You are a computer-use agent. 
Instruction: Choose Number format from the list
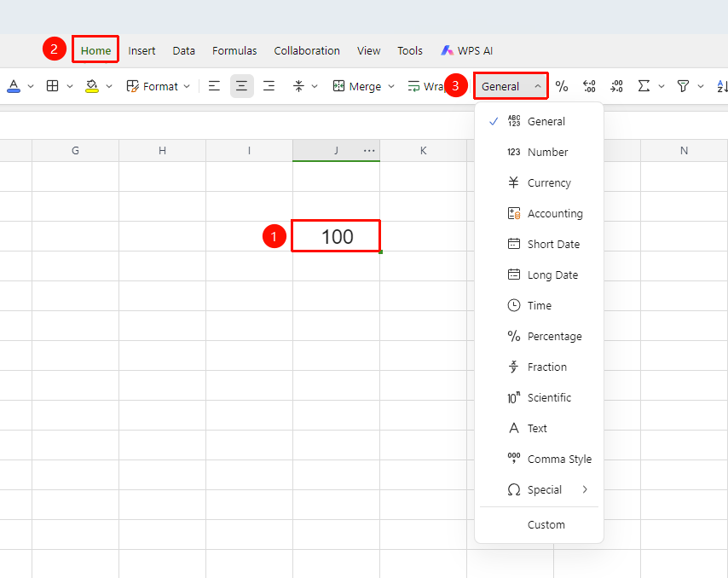pyautogui.click(x=539, y=153)
